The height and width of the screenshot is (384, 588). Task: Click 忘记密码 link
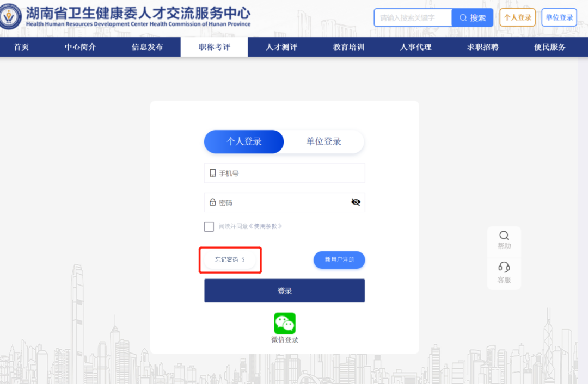[x=230, y=260]
